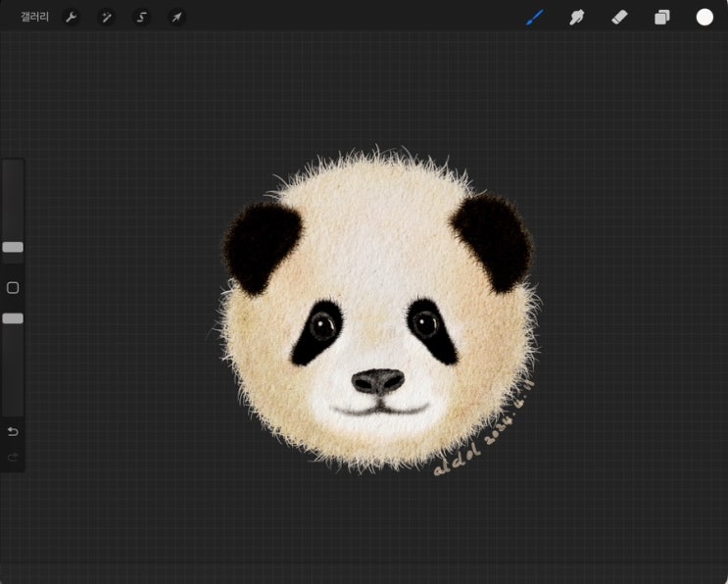Open the Layers panel
The width and height of the screenshot is (728, 584).
coord(662,17)
